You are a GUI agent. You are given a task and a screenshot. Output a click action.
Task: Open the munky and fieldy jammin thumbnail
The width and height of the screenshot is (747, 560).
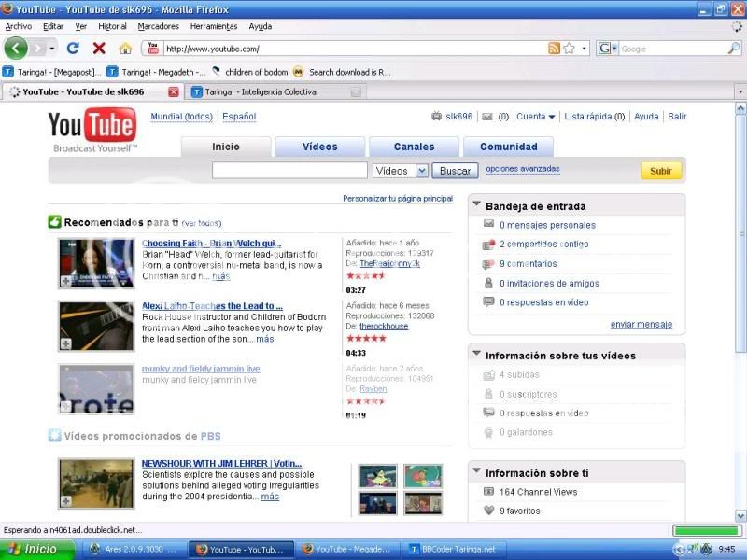coord(96,389)
